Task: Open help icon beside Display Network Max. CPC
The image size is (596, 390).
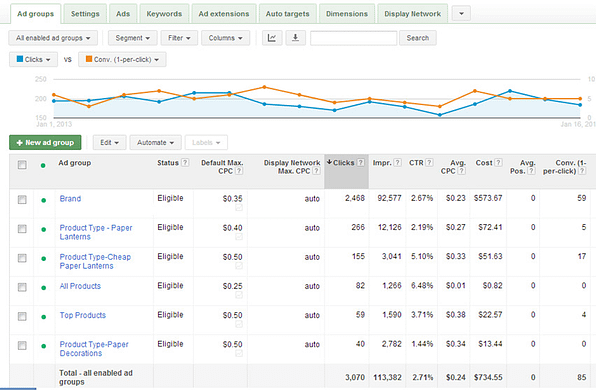Action: [x=316, y=171]
